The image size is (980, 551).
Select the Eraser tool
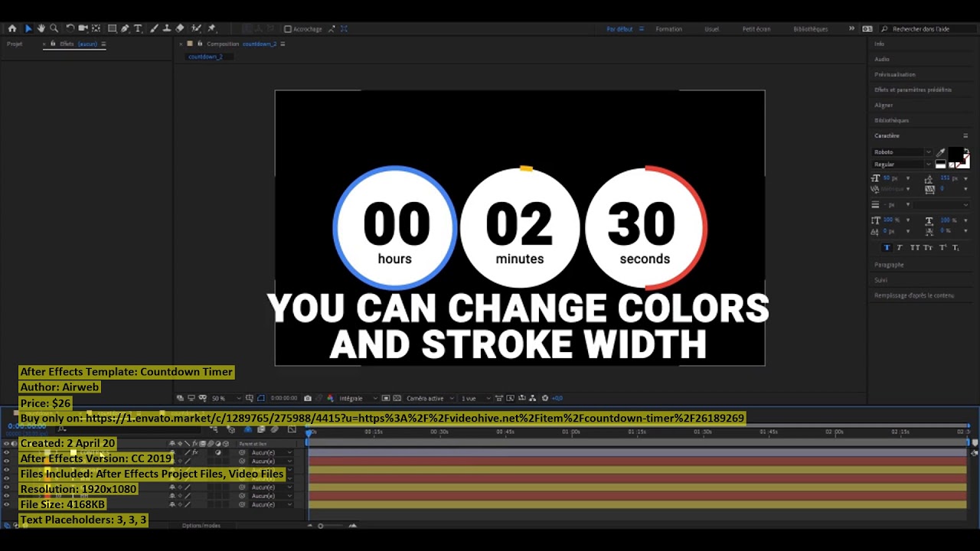(179, 28)
